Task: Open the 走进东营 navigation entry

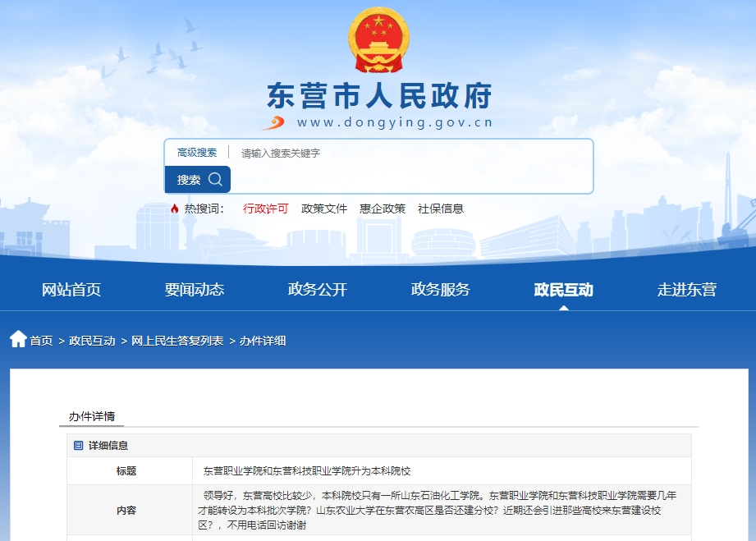Action: pos(688,289)
